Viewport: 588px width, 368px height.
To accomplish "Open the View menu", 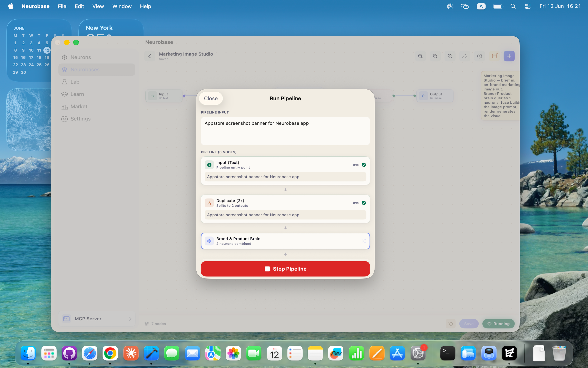I will point(98,6).
